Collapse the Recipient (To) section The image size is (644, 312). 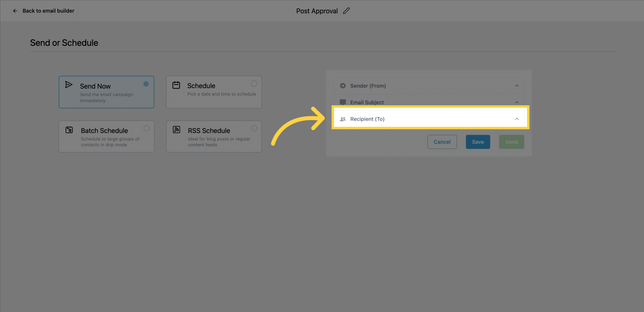pyautogui.click(x=517, y=119)
